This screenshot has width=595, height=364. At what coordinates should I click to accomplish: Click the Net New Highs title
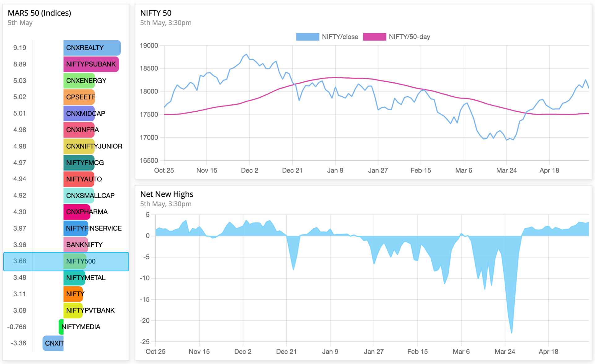[x=167, y=194]
